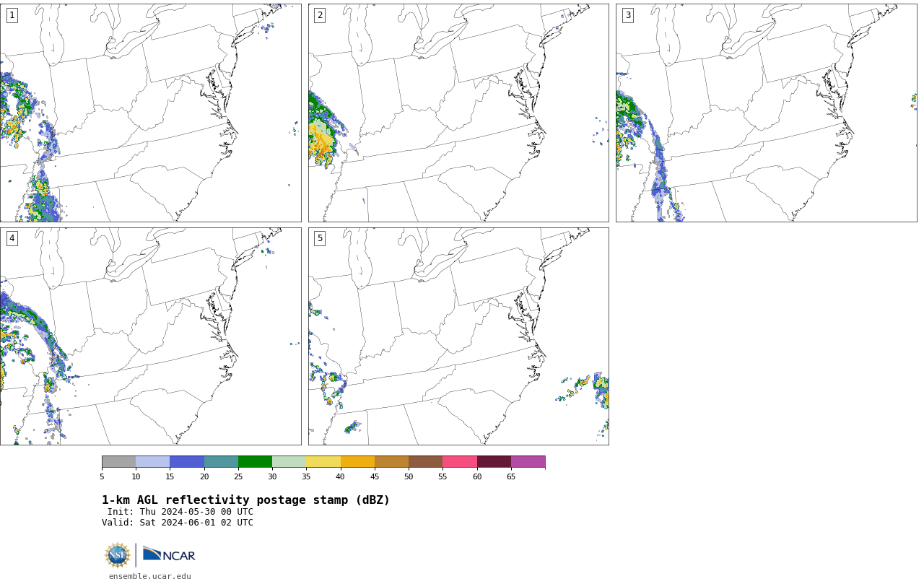Click the panel number 4 label
This screenshot has height=584, width=924.
pyautogui.click(x=12, y=238)
